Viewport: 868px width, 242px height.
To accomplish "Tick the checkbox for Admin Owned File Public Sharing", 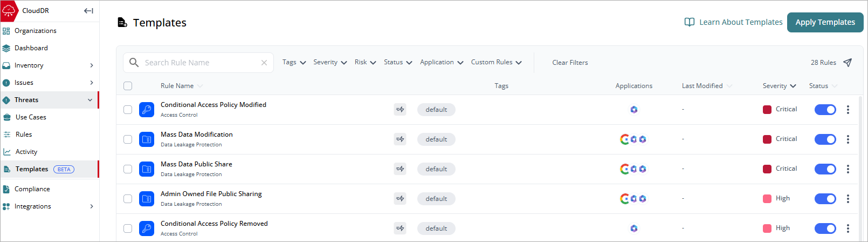I will click(x=128, y=199).
